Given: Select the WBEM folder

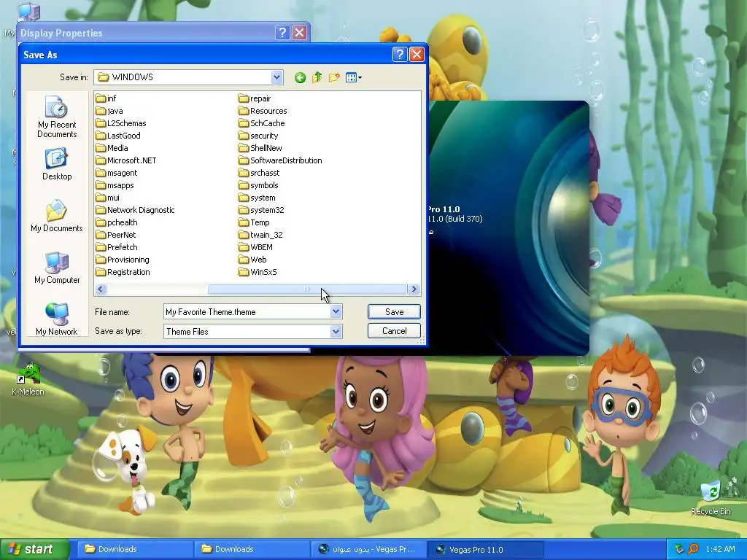Looking at the screenshot, I should [255, 246].
